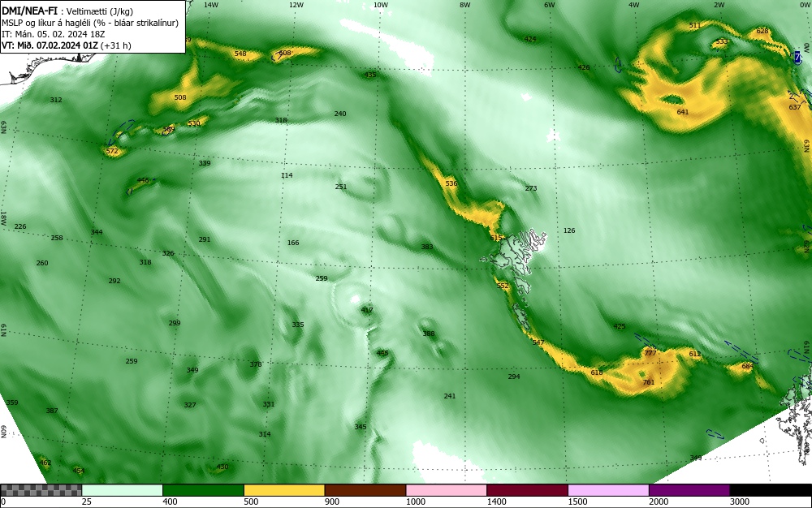
Task: Click the 'IT: Mán. 05. 02. 2024 18Z' line
Action: 53,34
